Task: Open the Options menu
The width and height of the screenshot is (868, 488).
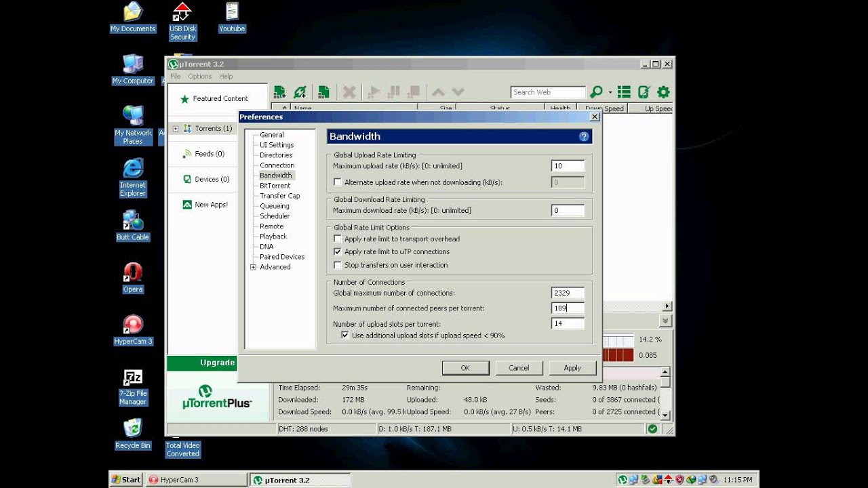Action: coord(200,77)
